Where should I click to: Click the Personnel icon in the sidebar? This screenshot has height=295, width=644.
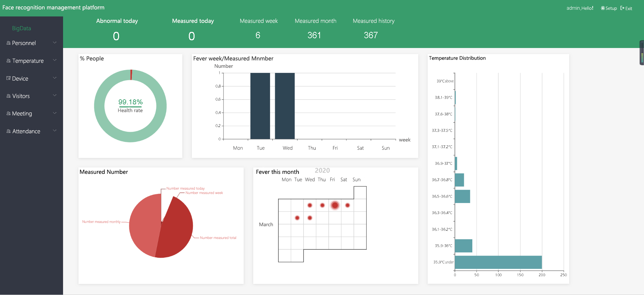point(8,43)
